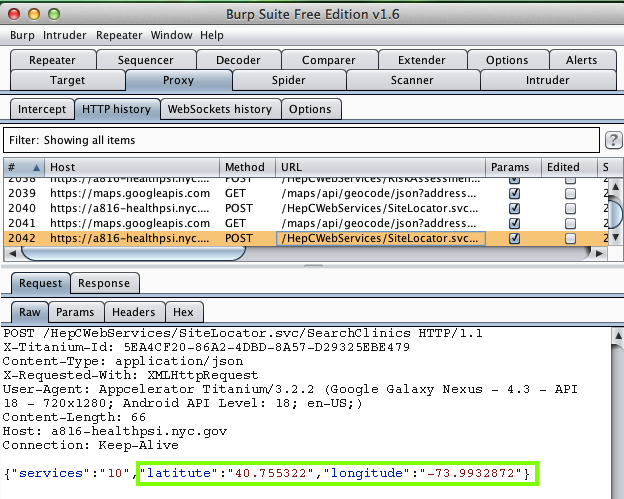The height and width of the screenshot is (499, 624).
Task: Toggle Edited checkbox for row 2040
Action: (570, 209)
